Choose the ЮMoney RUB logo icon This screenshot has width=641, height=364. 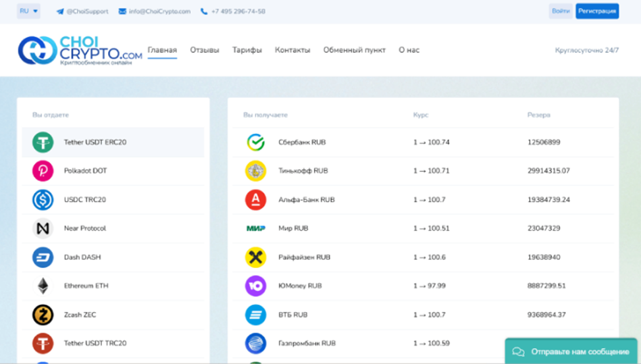pos(255,286)
